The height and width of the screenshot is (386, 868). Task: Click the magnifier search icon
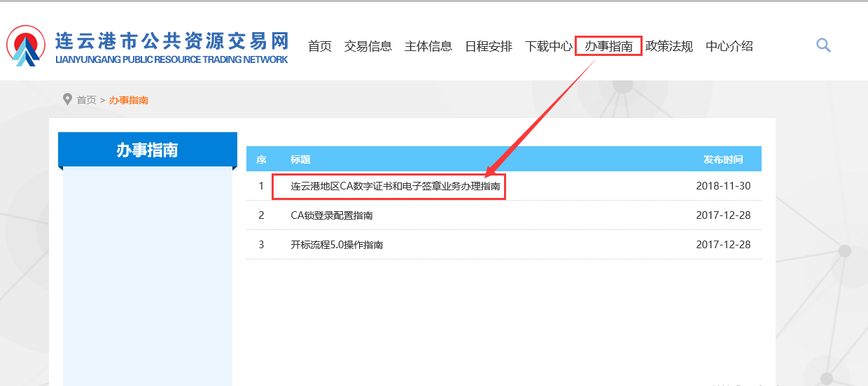(x=823, y=45)
